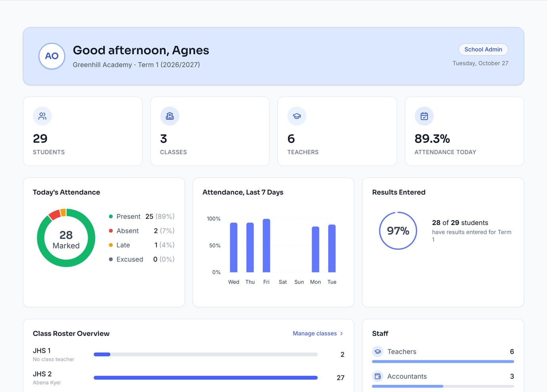The image size is (547, 392).
Task: Select the JHS 1 class name
Action: click(x=42, y=351)
